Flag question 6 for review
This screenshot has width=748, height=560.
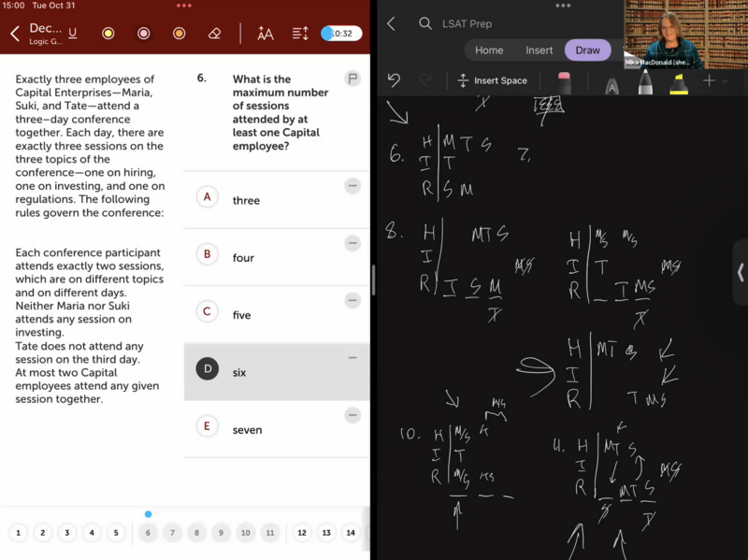coord(352,79)
